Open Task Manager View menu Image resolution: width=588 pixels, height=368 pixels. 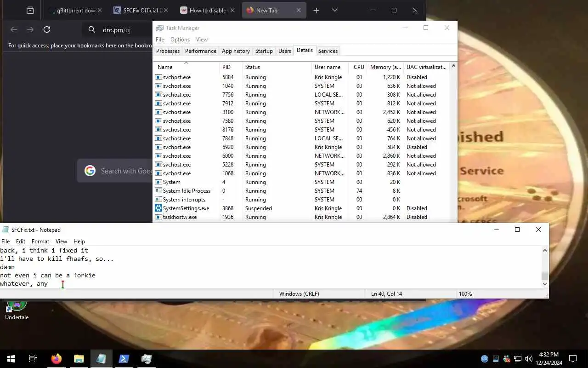[202, 40]
